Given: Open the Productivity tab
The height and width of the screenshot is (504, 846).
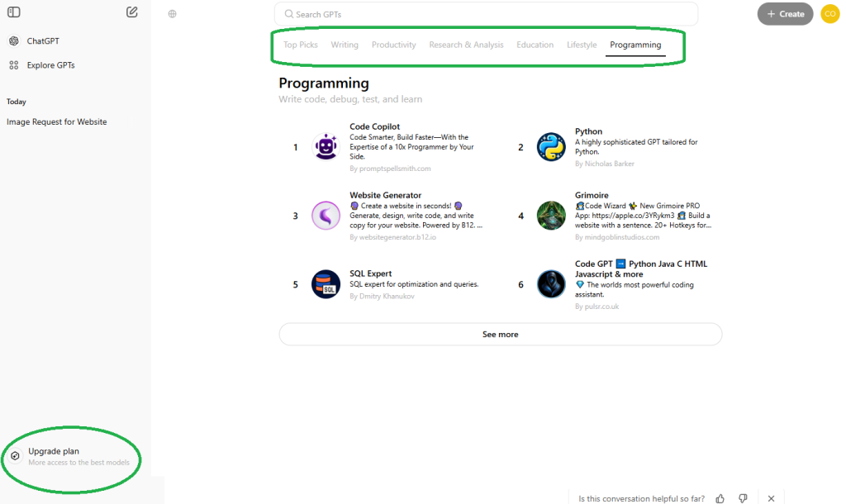Looking at the screenshot, I should click(x=393, y=45).
